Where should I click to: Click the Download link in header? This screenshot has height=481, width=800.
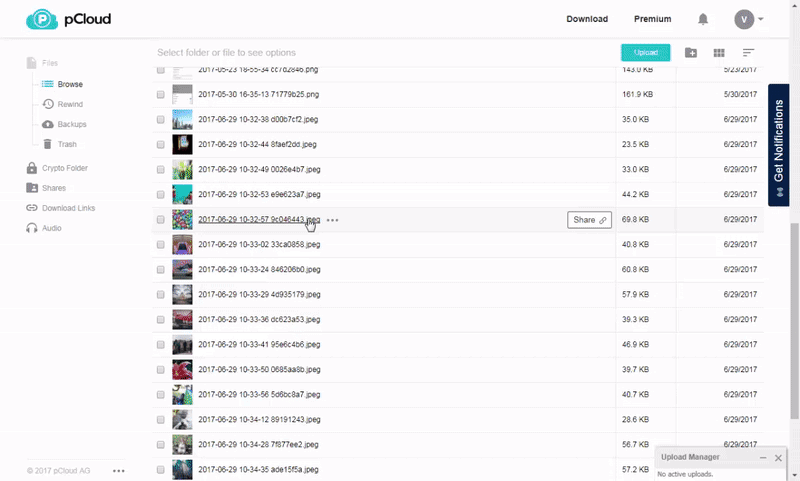[587, 19]
